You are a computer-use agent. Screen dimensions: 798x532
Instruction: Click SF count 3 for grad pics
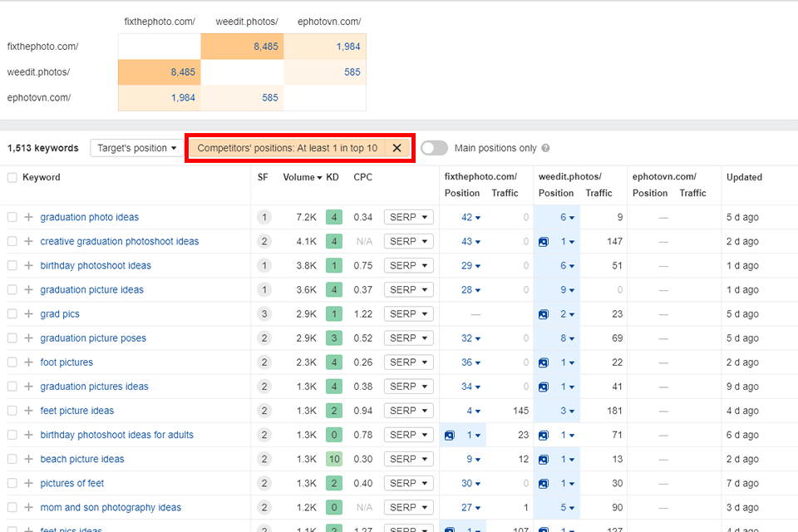tap(264, 313)
